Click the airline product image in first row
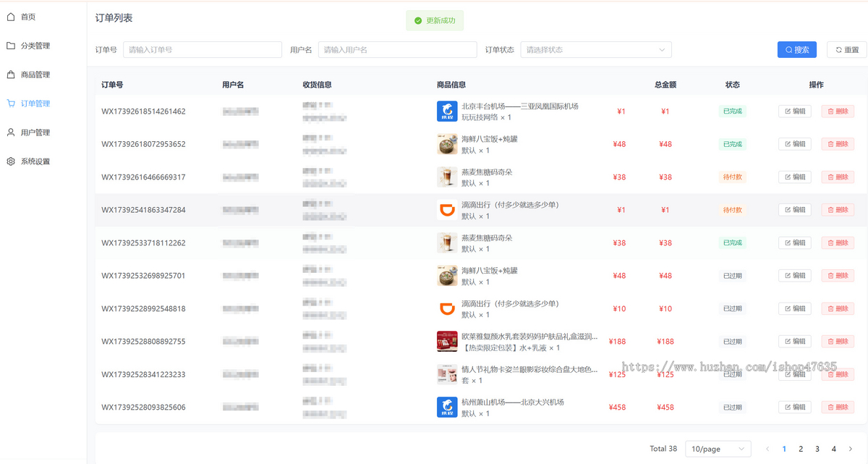 tap(446, 111)
